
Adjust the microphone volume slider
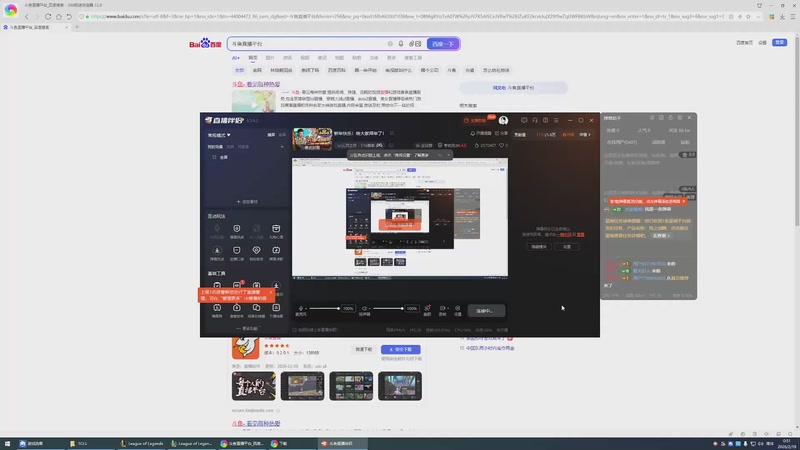click(323, 308)
